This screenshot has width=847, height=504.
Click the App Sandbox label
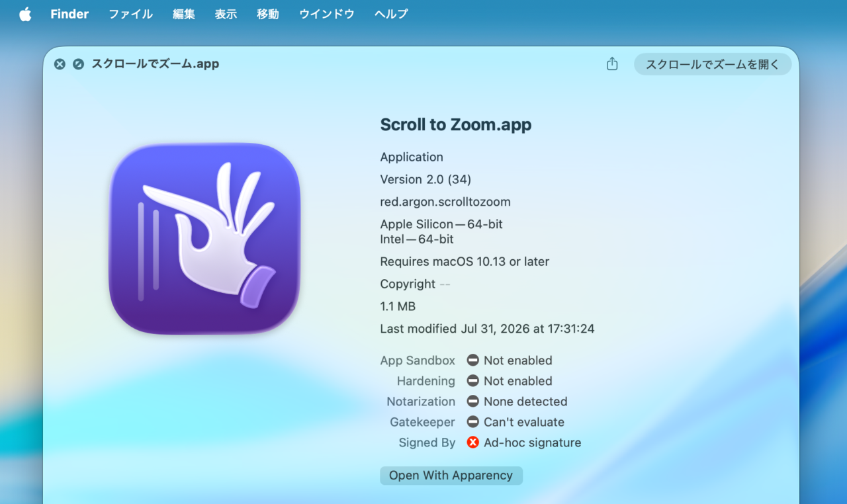pyautogui.click(x=418, y=360)
